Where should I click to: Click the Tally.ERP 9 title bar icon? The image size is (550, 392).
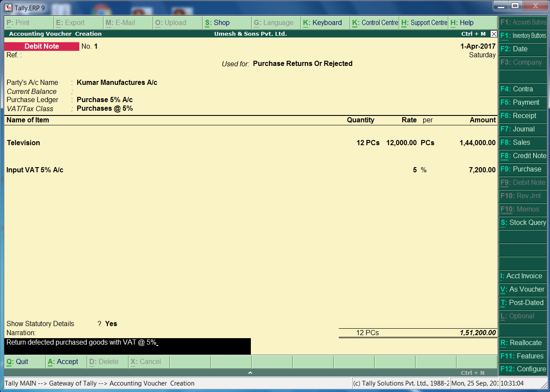point(8,8)
